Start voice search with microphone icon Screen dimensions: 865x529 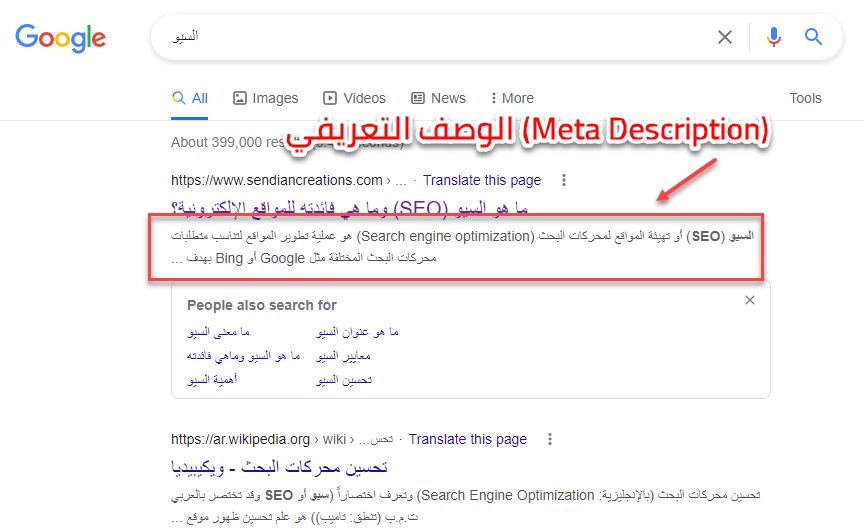click(773, 37)
